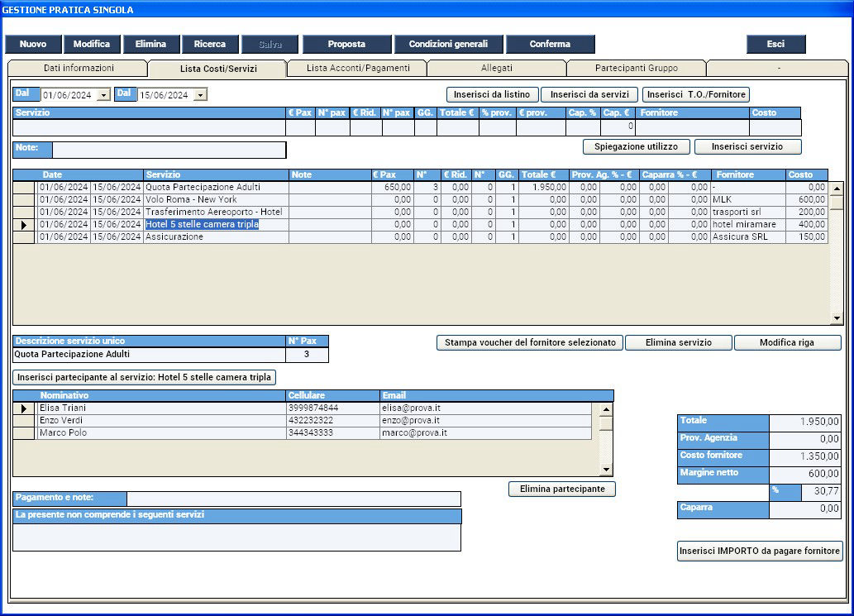Expand the start date 01/06/2024 dropdown

[103, 95]
